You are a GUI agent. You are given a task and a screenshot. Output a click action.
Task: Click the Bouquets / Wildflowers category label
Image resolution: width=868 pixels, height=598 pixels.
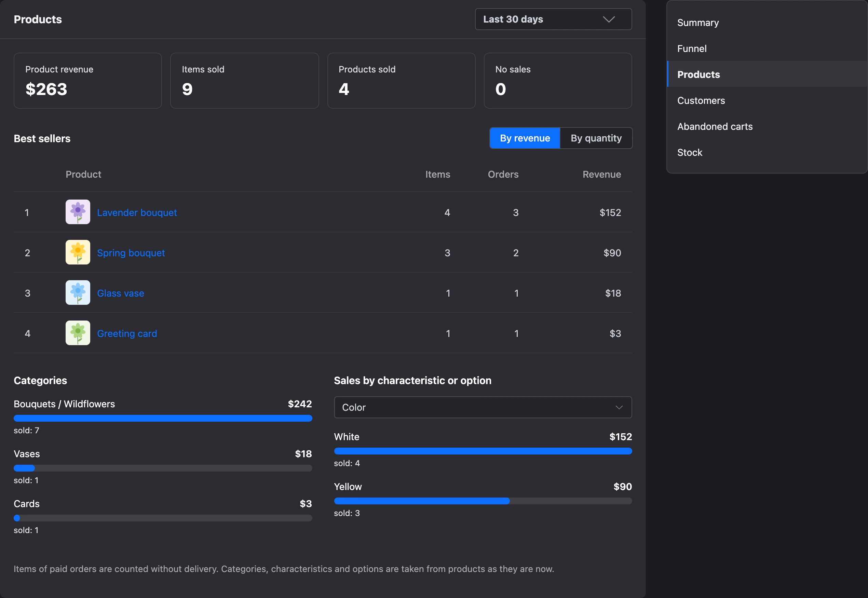(65, 404)
